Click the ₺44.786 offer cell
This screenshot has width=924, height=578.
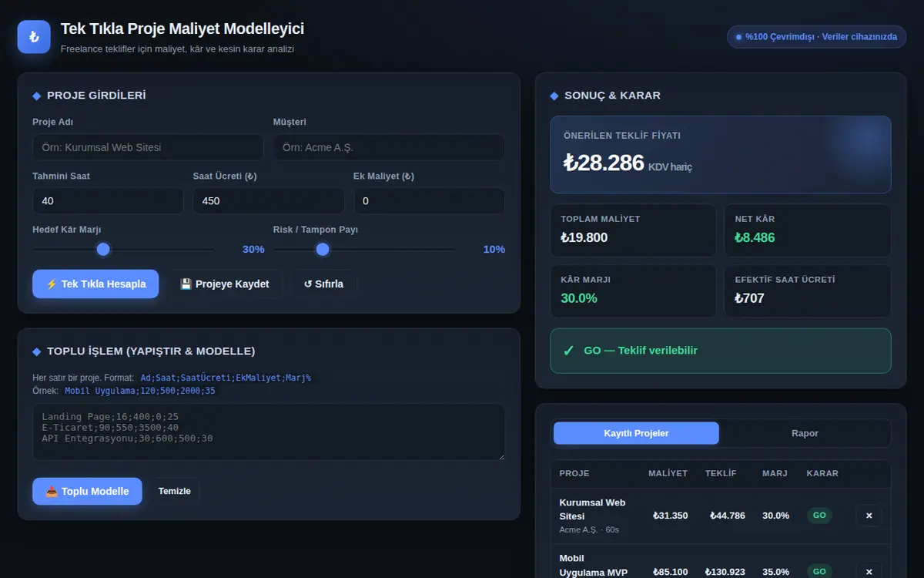pyautogui.click(x=727, y=516)
